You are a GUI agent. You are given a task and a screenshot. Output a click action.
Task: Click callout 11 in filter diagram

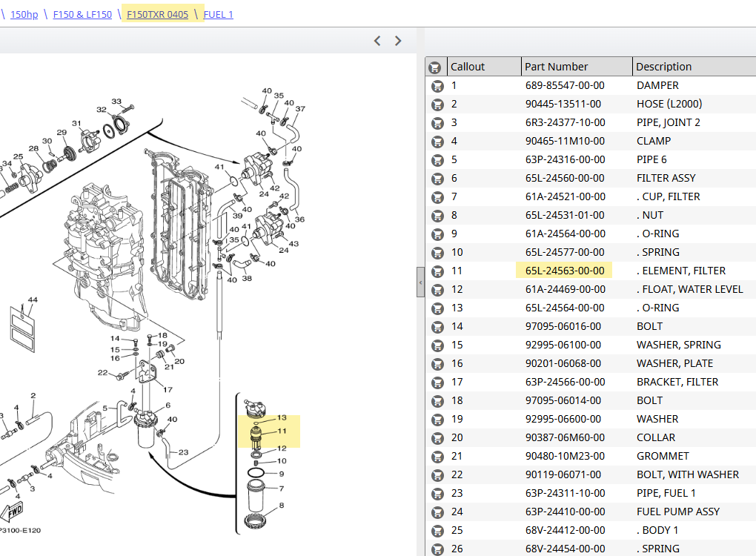click(282, 431)
